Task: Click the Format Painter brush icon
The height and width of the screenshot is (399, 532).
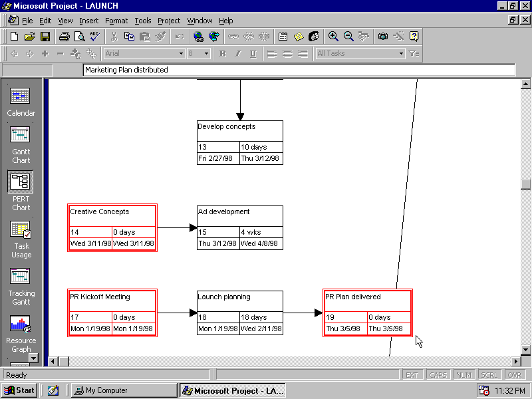Action: (160, 37)
